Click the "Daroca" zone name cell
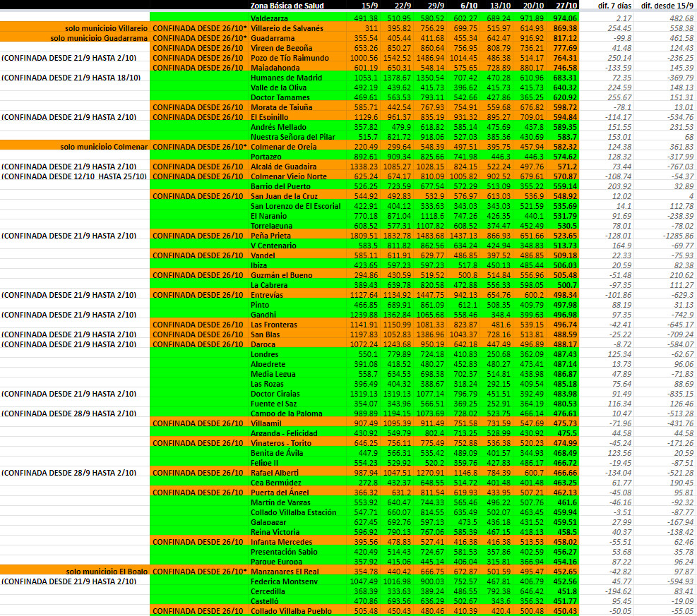This screenshot has height=616, width=697. coord(263,344)
